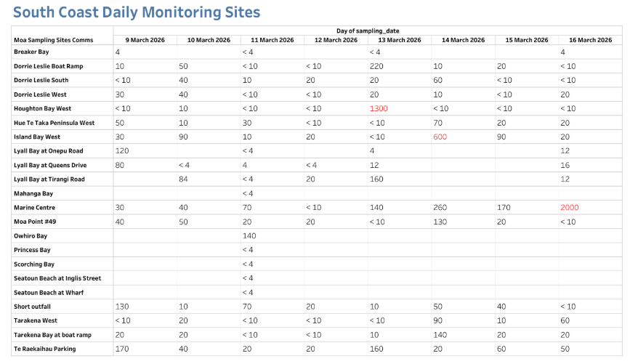
Task: Click the 260 value in Marine Centre row
Action: 441,207
